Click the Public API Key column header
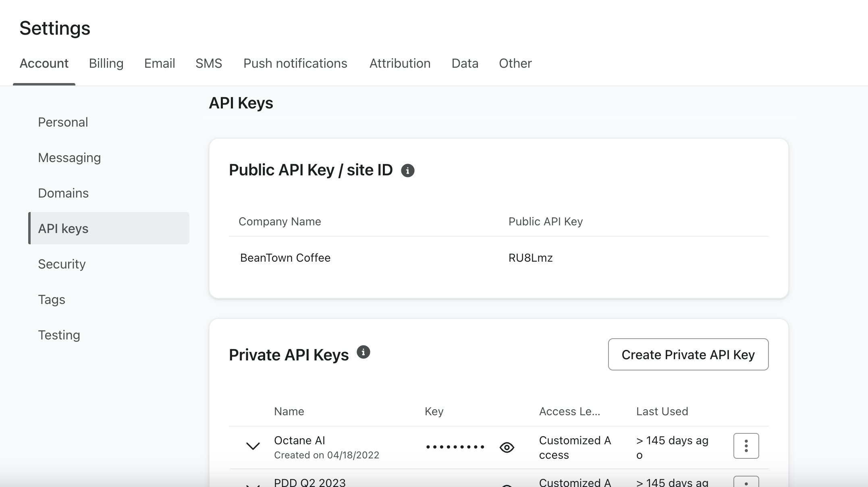Viewport: 868px width, 487px height. pyautogui.click(x=546, y=221)
